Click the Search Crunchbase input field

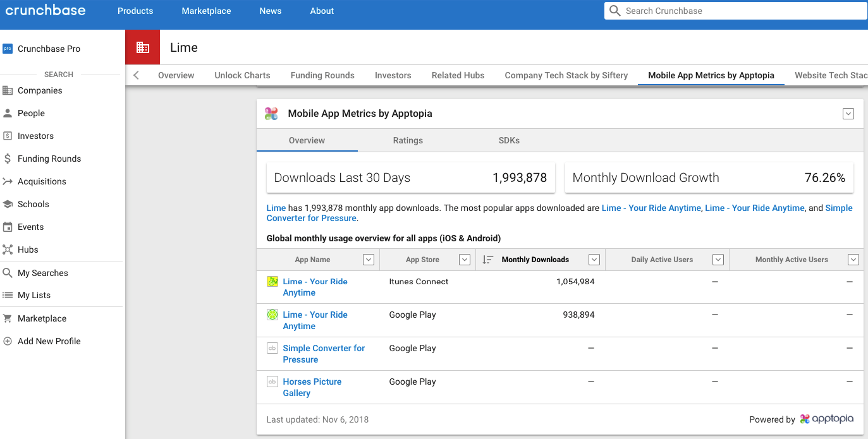click(740, 11)
